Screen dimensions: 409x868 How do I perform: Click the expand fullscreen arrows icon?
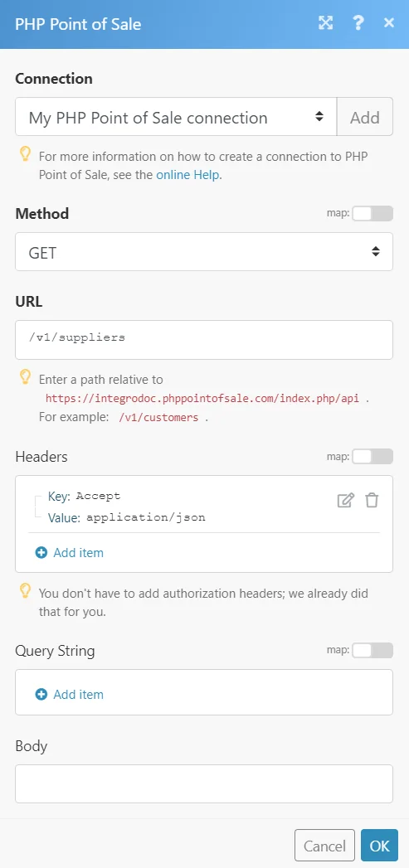(x=326, y=22)
